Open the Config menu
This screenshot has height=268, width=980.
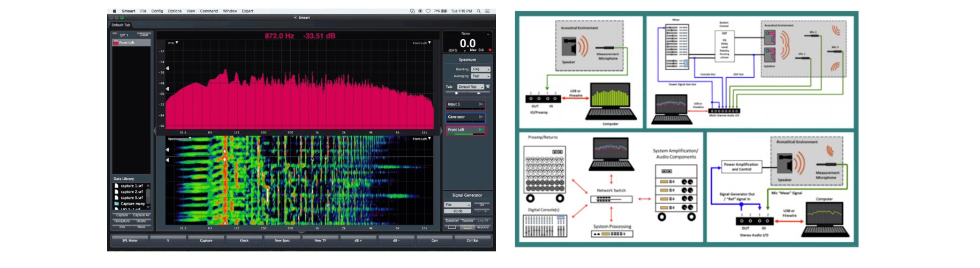point(157,11)
